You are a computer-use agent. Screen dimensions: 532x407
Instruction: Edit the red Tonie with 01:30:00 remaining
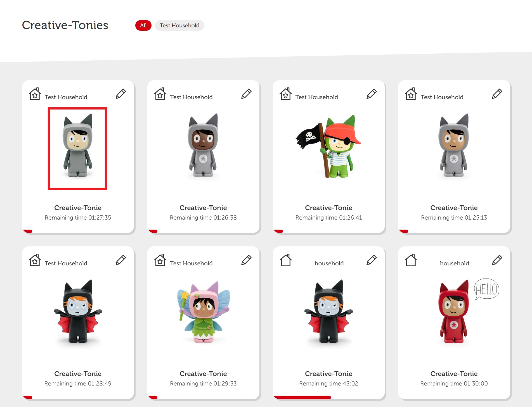[x=497, y=260]
